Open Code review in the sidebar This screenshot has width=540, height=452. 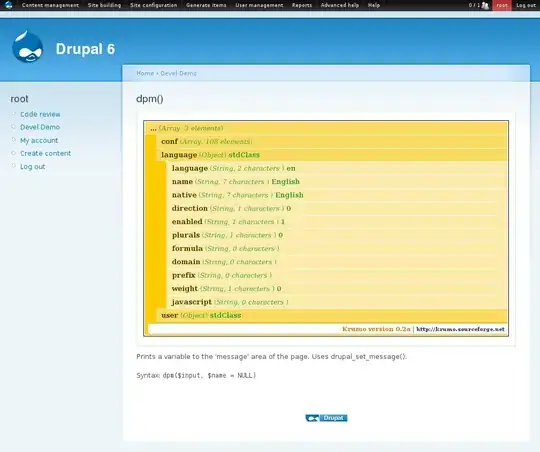coord(40,114)
